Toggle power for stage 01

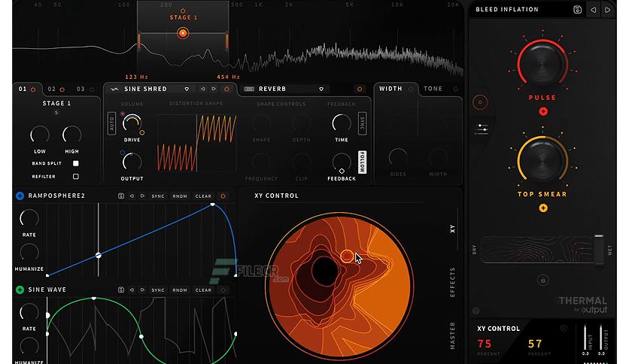coord(33,89)
